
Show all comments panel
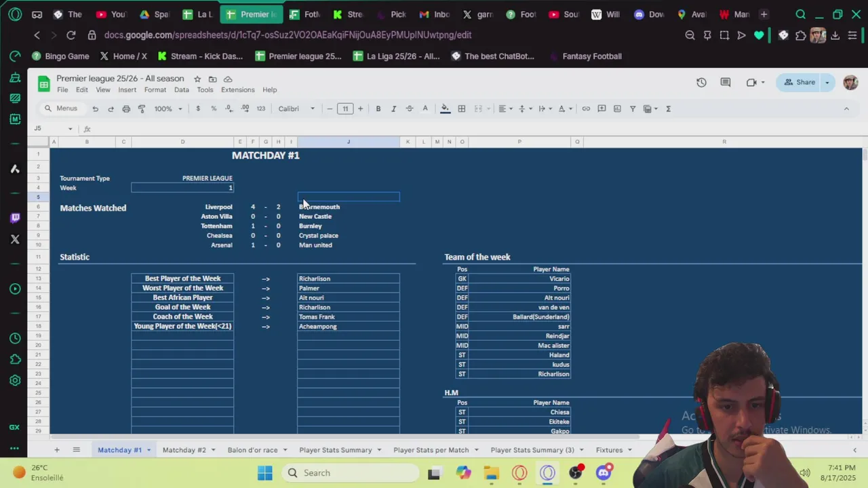(726, 83)
